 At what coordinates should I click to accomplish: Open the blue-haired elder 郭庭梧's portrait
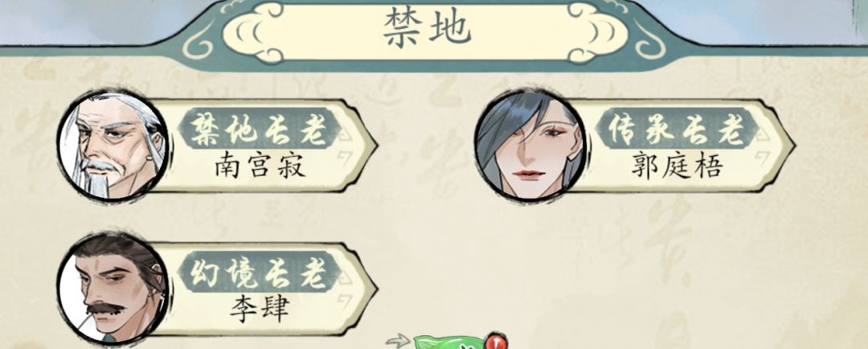[x=530, y=145]
